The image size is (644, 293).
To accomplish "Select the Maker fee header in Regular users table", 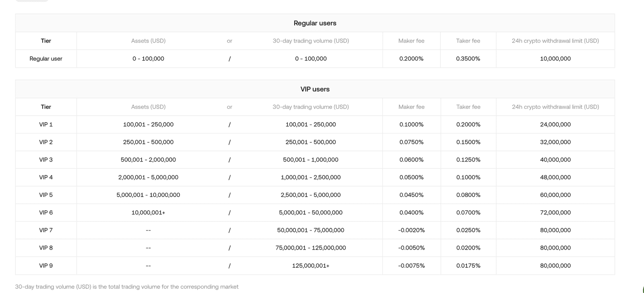I will tap(411, 41).
